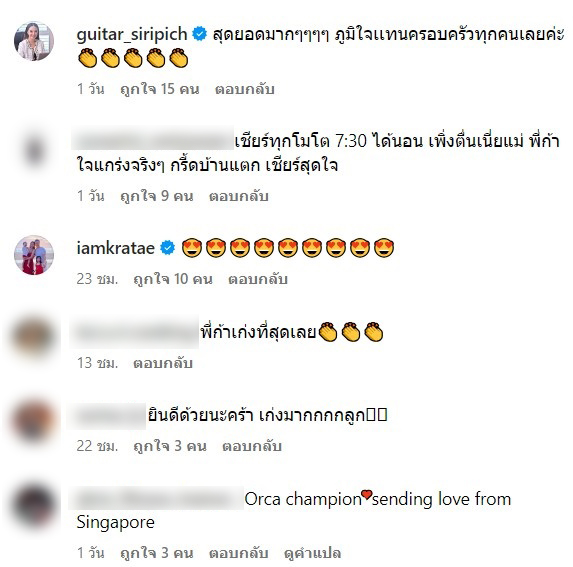Reply to the Orca champion comment
573x567 pixels.
click(x=239, y=553)
